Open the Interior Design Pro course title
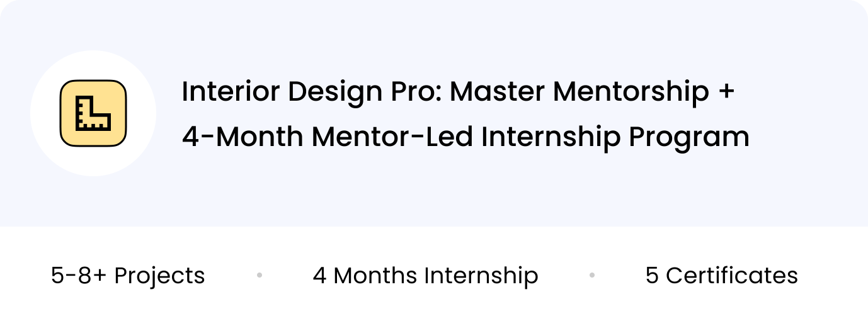This screenshot has height=321, width=868. [x=458, y=92]
